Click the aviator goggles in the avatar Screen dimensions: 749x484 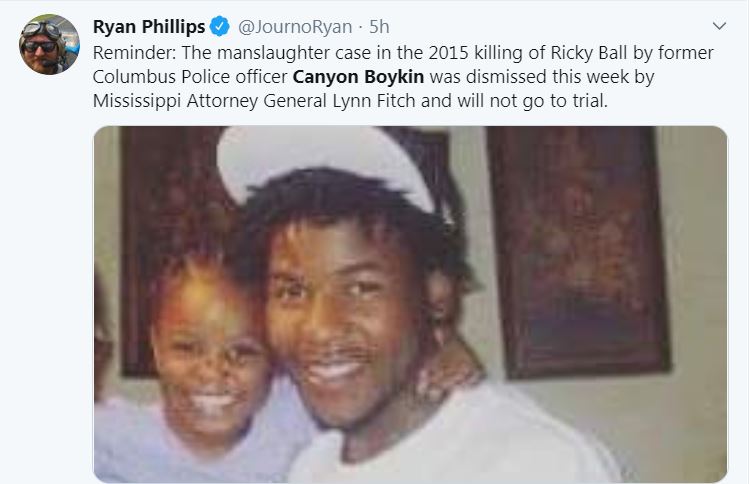coord(42,30)
